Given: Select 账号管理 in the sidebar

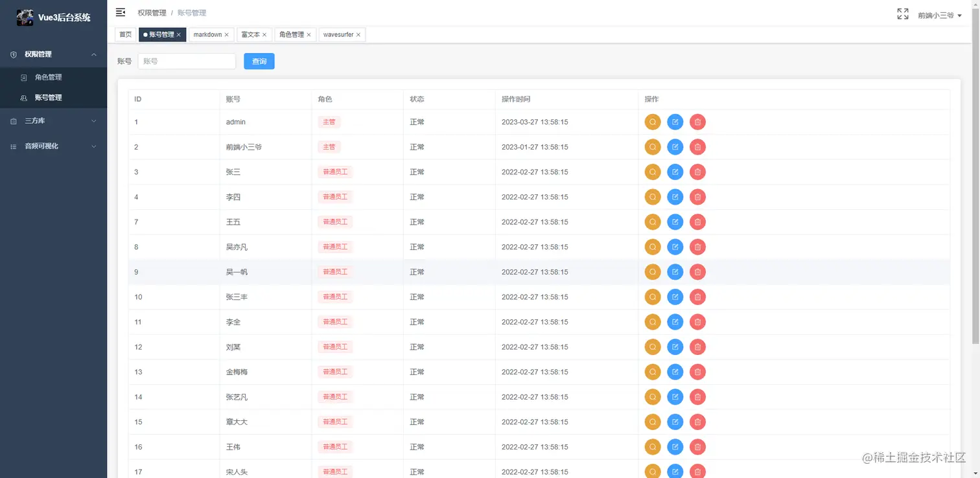Looking at the screenshot, I should 53,98.
